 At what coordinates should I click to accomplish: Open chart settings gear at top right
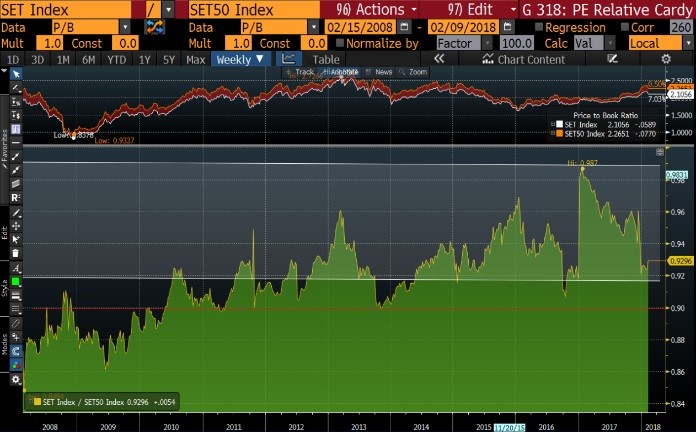[x=666, y=59]
